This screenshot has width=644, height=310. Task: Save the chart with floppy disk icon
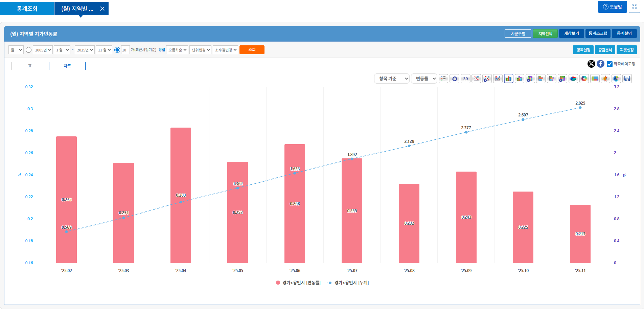coord(627,79)
